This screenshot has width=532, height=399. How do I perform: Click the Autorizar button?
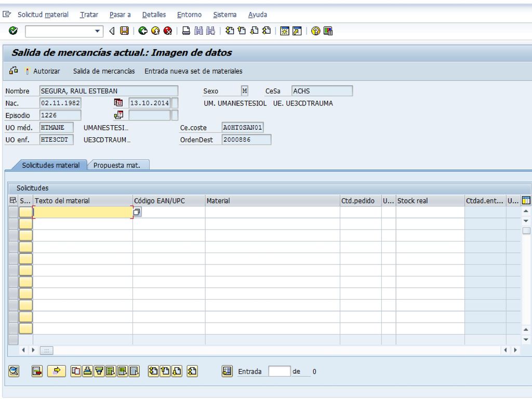pyautogui.click(x=44, y=71)
